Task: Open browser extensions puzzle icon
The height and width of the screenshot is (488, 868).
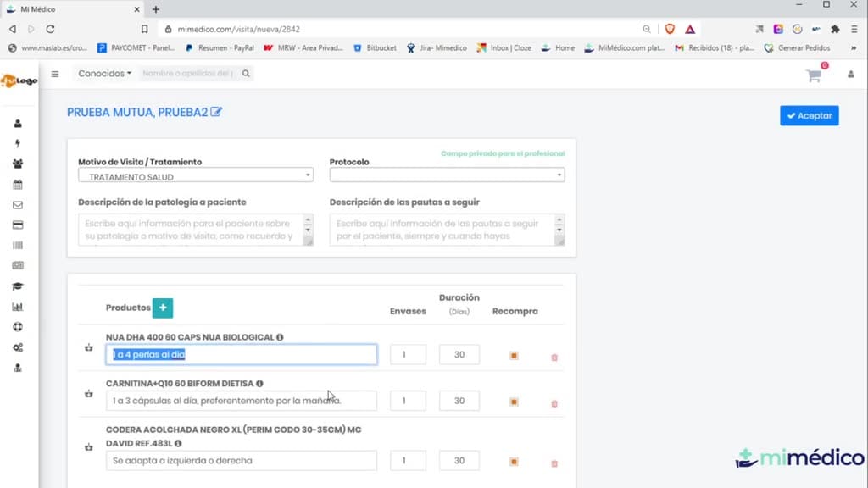Action: coord(835,29)
